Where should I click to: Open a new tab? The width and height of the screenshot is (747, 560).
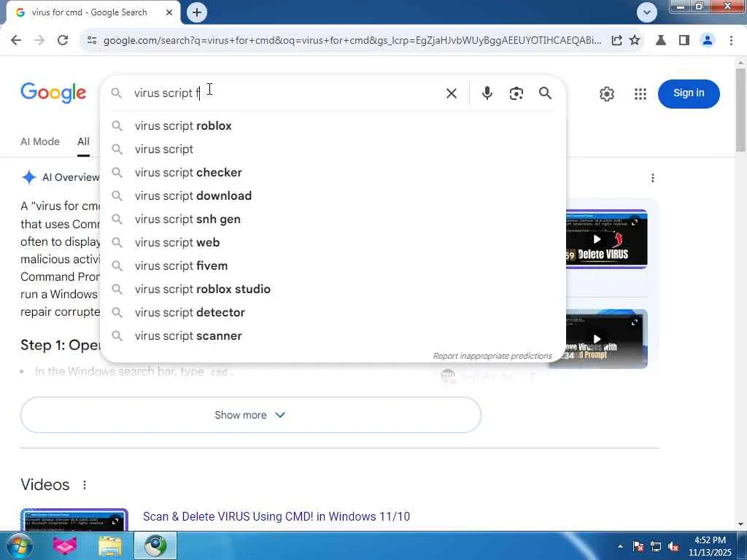pos(197,12)
